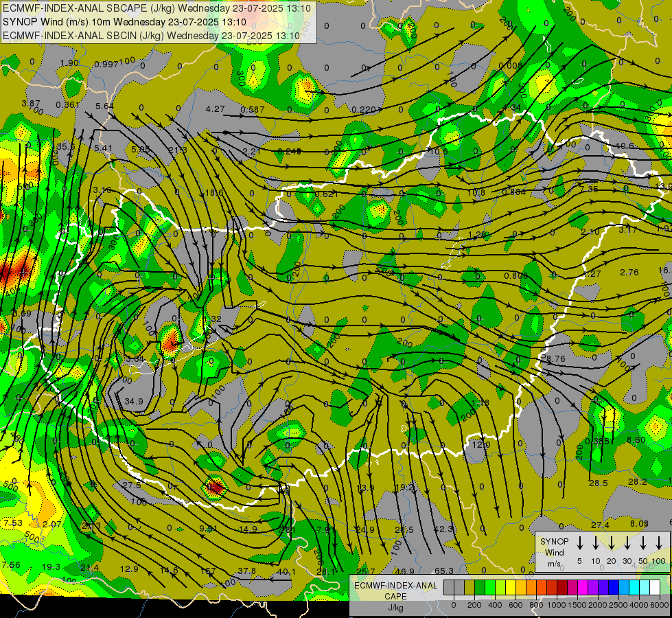Click the 42.3 value on the map

pos(443,529)
